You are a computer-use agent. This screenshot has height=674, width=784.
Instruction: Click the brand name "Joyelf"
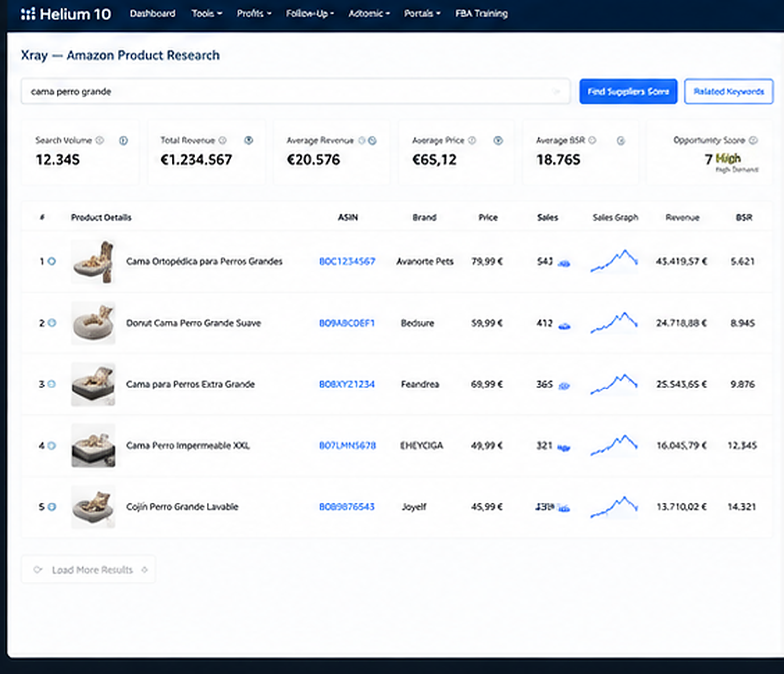pos(414,507)
